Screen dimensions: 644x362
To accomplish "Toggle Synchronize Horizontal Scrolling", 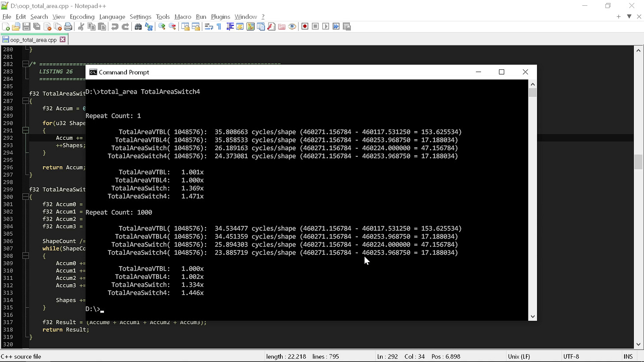I will [195, 27].
